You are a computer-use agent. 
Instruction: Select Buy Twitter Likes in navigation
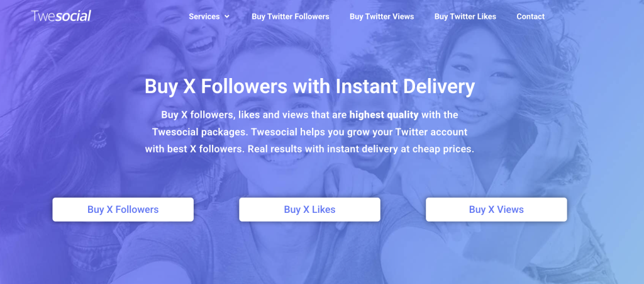coord(465,16)
